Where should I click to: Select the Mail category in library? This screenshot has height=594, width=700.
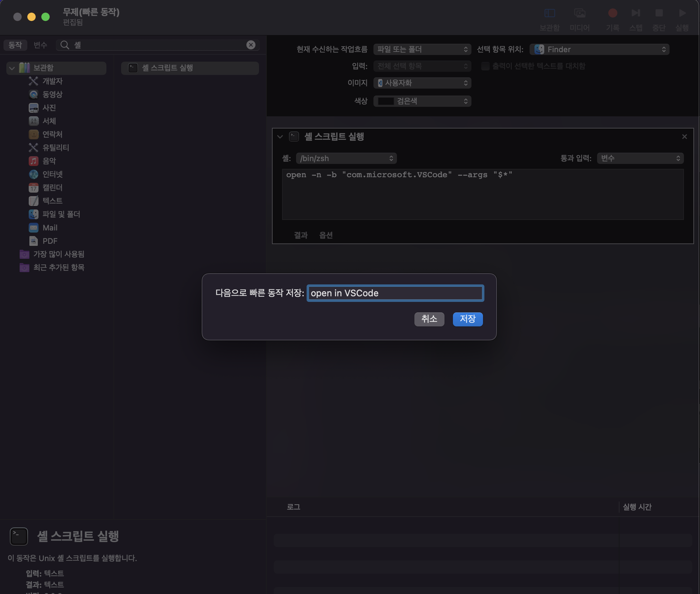tap(50, 228)
